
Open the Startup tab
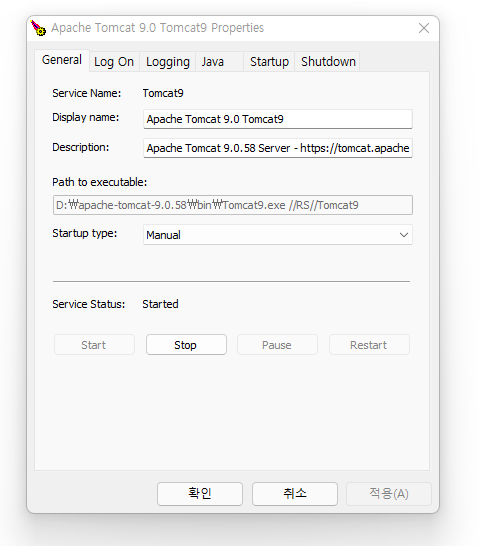(269, 62)
